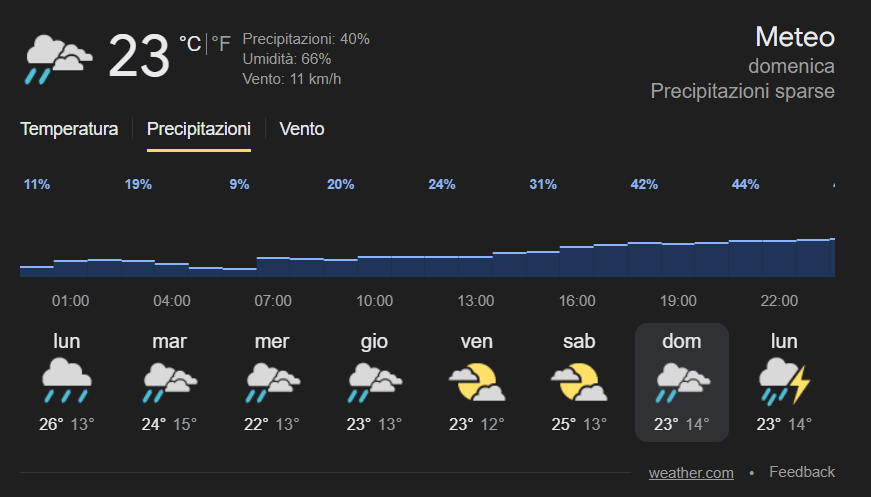
Task: Click Monday's rain showers weather icon
Action: [67, 381]
